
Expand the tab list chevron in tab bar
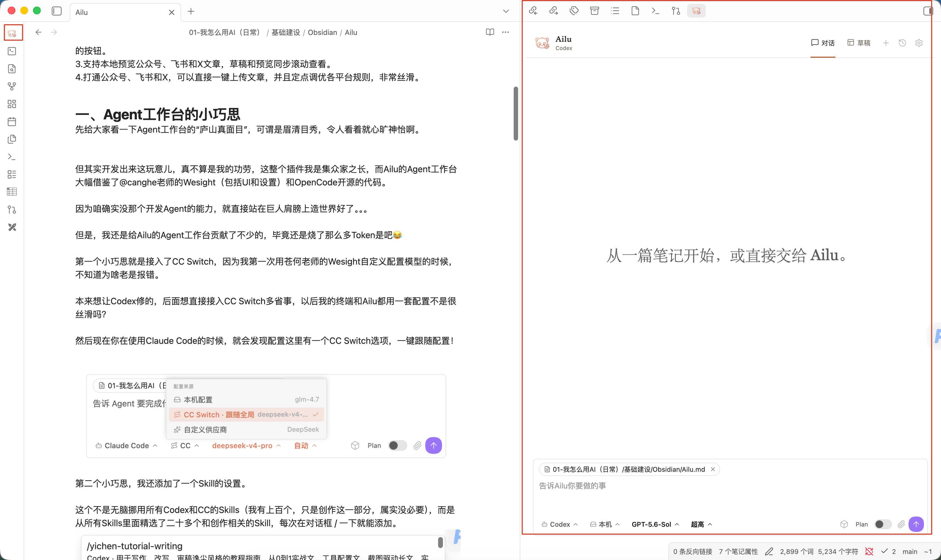506,11
